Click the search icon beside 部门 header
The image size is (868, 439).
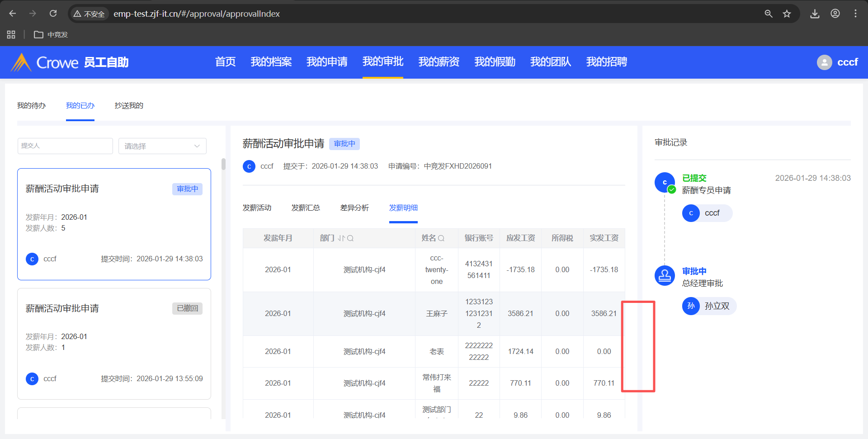pos(350,238)
